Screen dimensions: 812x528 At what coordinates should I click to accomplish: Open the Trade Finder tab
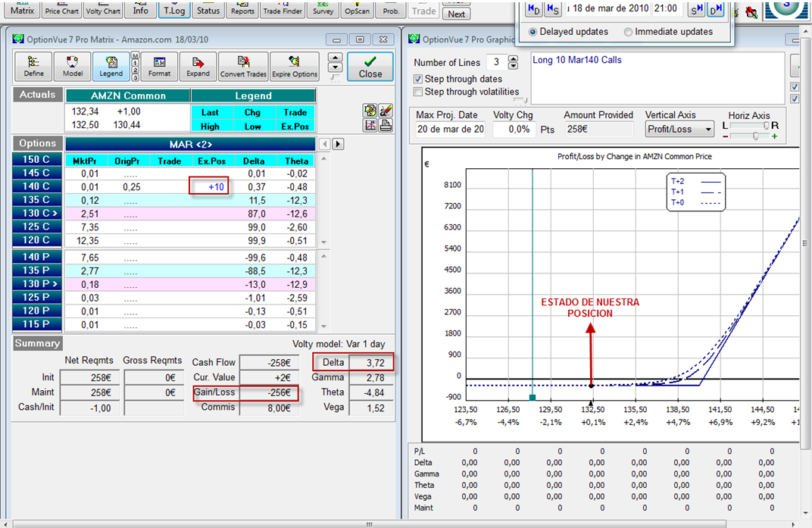282,10
